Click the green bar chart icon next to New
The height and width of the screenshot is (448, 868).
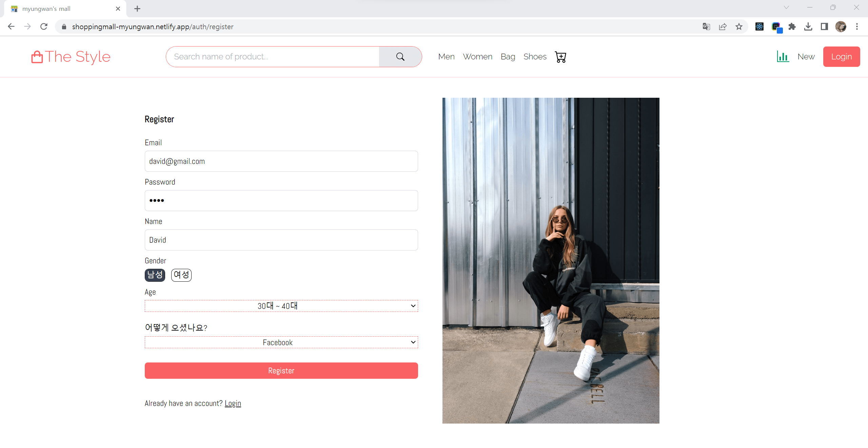click(784, 57)
